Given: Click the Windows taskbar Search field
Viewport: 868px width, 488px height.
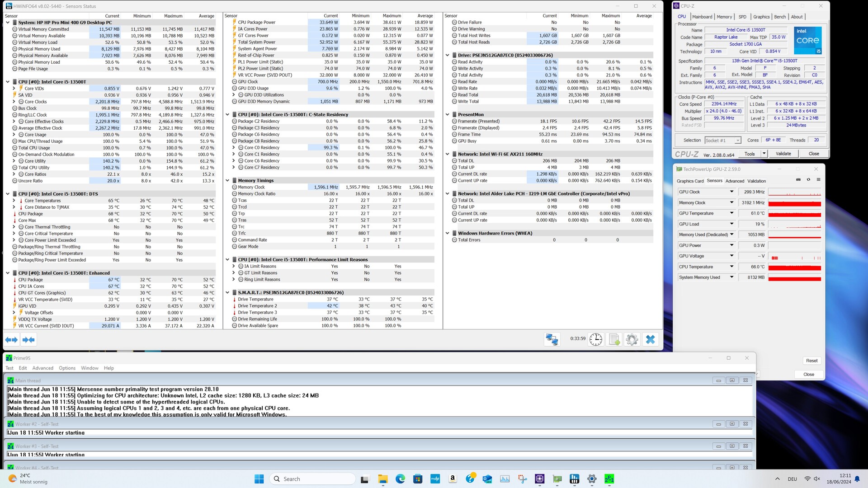Looking at the screenshot, I should (312, 479).
